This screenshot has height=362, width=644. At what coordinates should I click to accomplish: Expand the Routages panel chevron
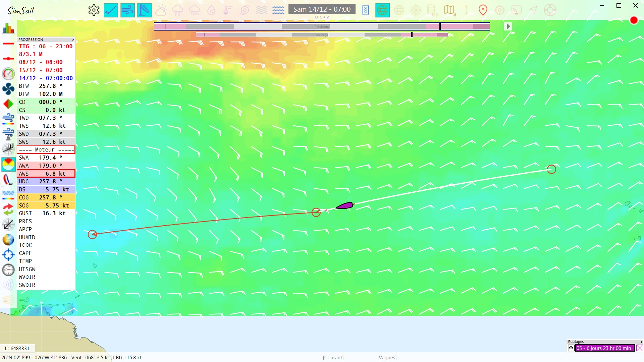coord(641,342)
